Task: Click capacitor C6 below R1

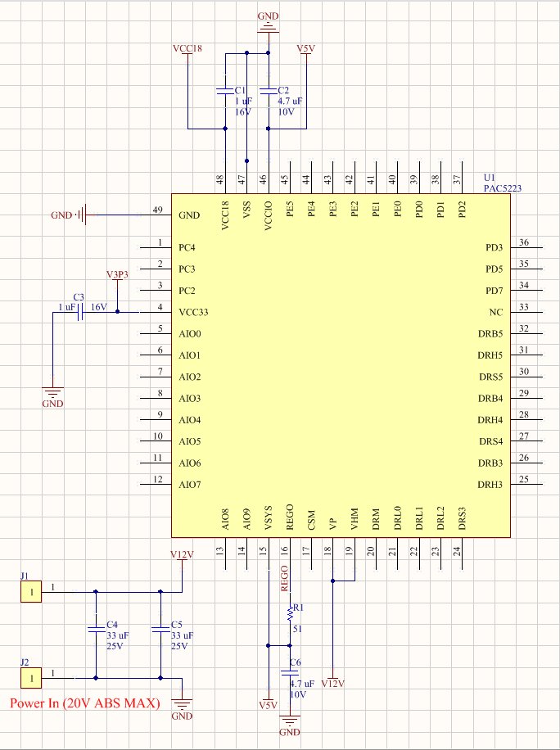Action: (288, 672)
